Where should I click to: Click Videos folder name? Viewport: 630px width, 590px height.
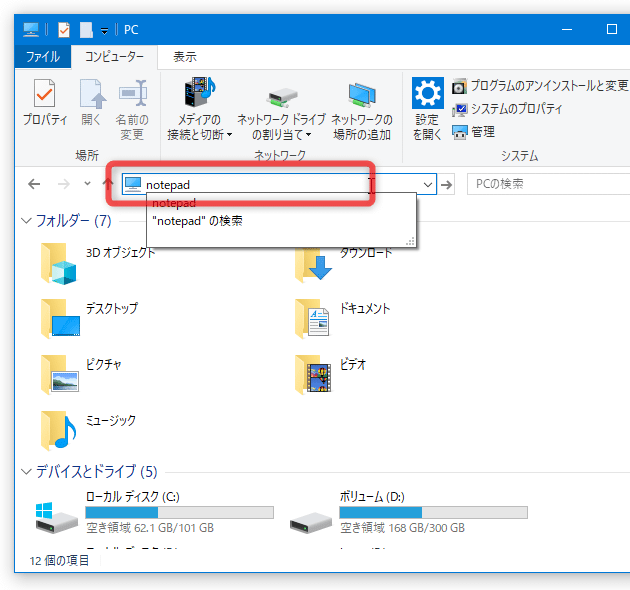353,364
